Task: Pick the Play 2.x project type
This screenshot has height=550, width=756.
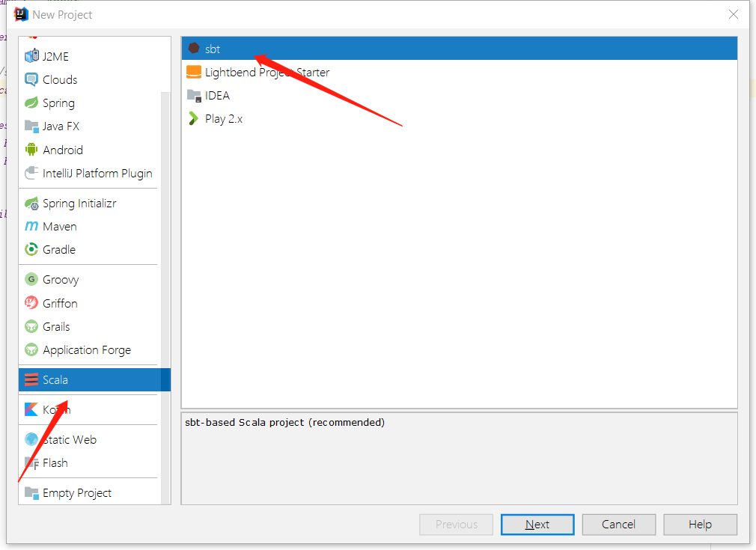Action: (x=460, y=118)
